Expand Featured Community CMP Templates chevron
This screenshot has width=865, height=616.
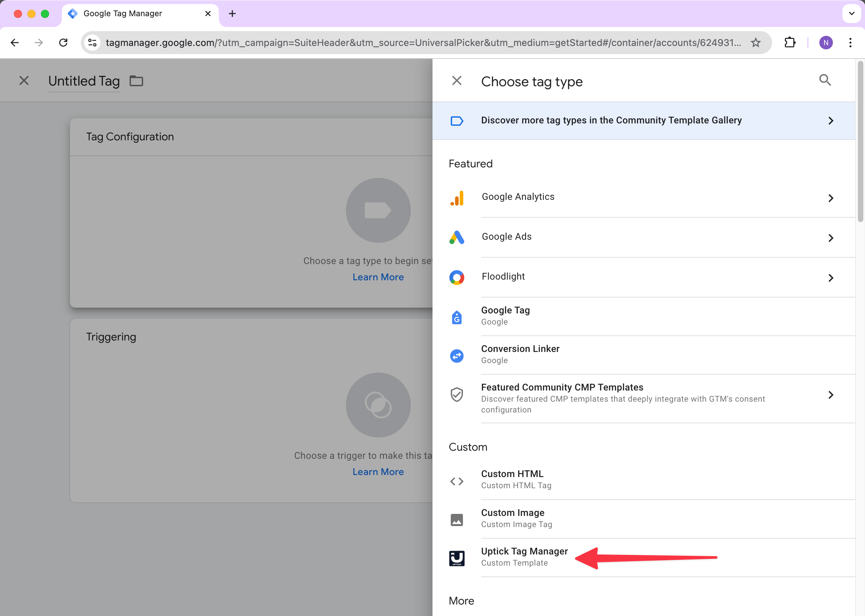click(831, 395)
